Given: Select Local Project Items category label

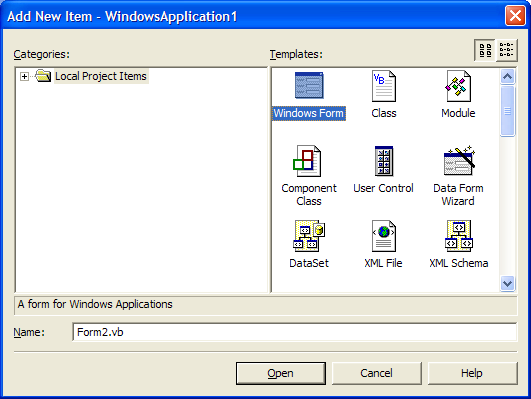Looking at the screenshot, I should [101, 76].
